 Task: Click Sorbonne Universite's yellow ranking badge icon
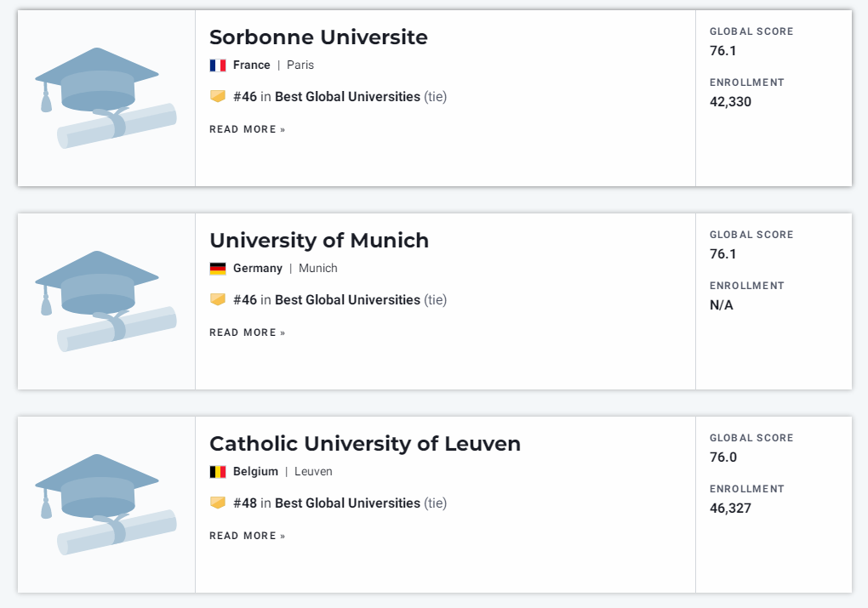tap(218, 96)
